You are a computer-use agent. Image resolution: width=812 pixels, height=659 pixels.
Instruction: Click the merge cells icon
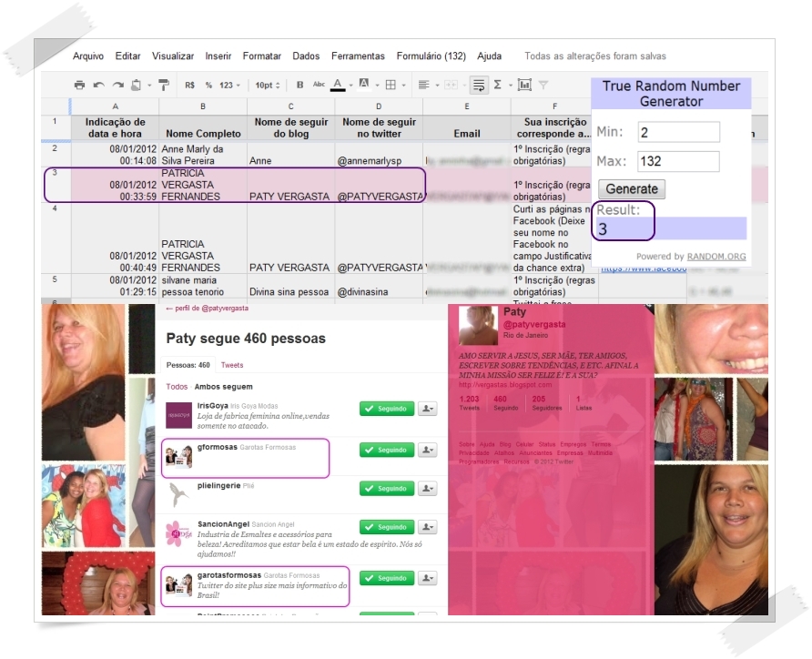451,85
